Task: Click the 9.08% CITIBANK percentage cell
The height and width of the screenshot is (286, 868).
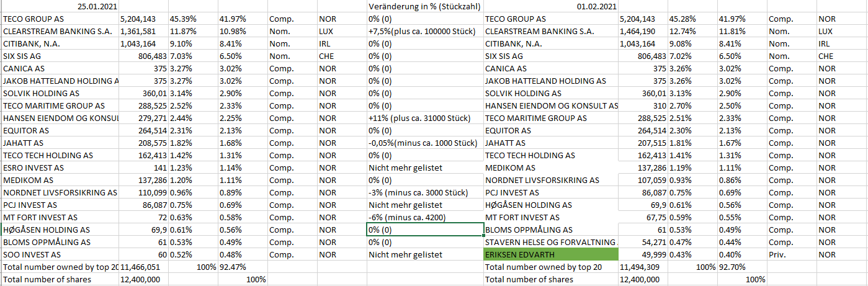Action: [x=692, y=44]
